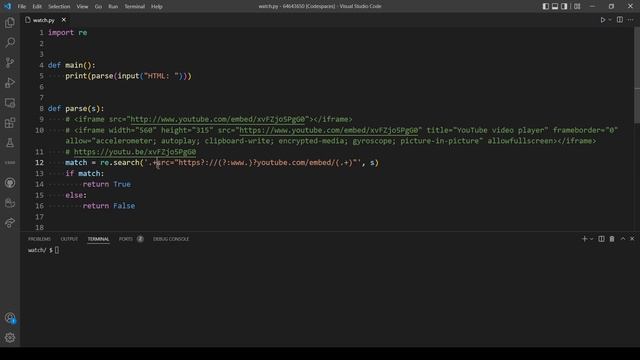This screenshot has width=640, height=360.
Task: Open editor More Actions ellipsis
Action: click(631, 20)
